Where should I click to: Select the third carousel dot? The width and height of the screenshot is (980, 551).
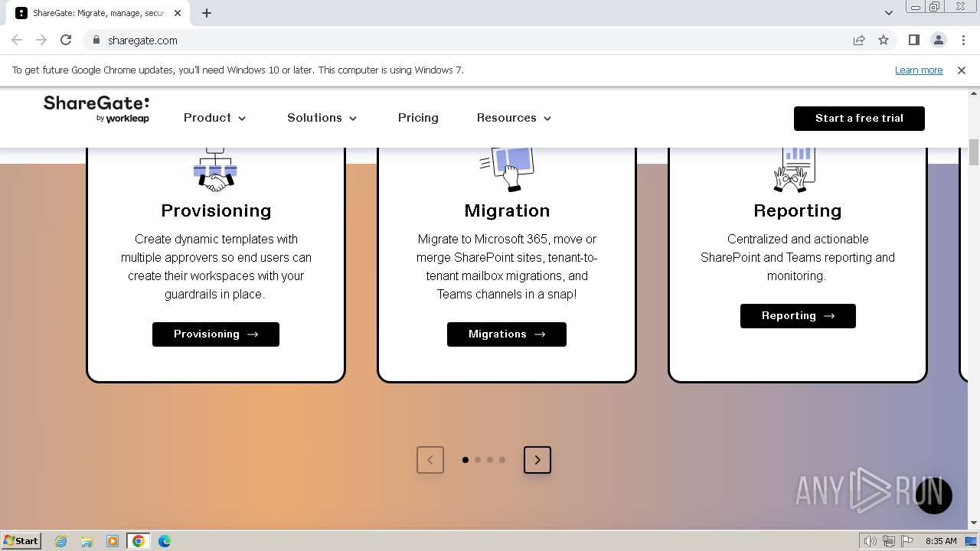coord(490,460)
